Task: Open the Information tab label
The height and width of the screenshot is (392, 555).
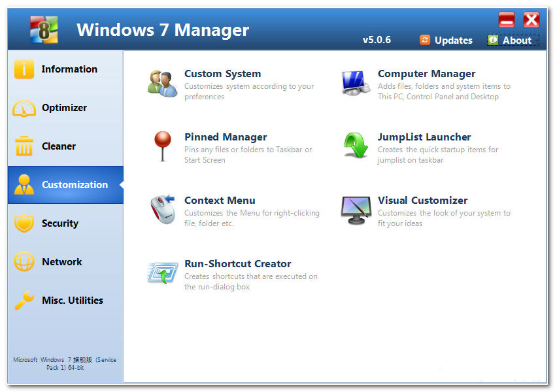Action: (x=69, y=69)
